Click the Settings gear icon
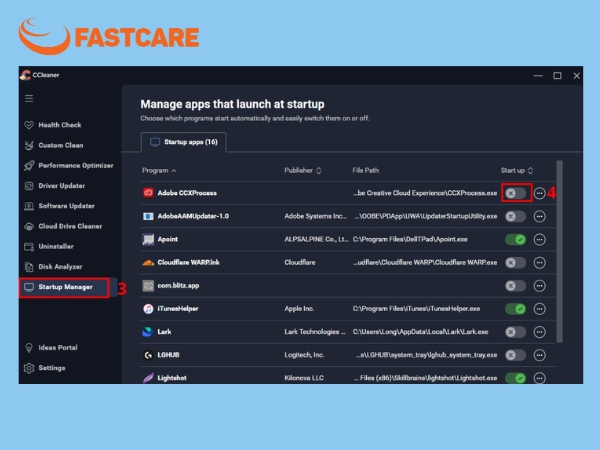This screenshot has height=450, width=600. (29, 368)
